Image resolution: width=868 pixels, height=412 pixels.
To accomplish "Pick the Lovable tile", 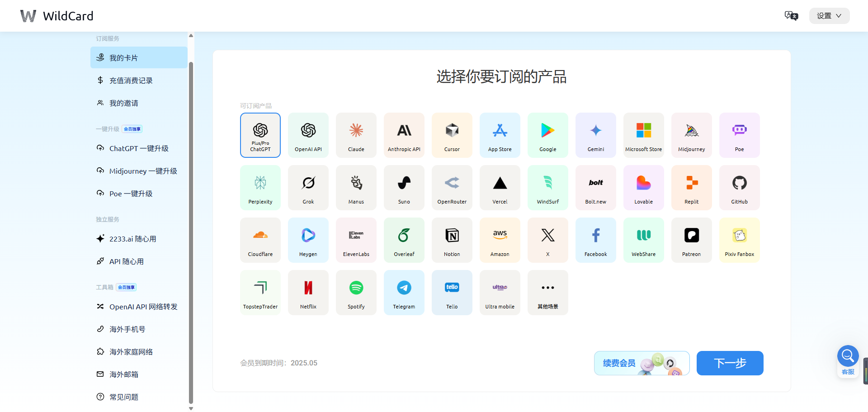I will [644, 188].
